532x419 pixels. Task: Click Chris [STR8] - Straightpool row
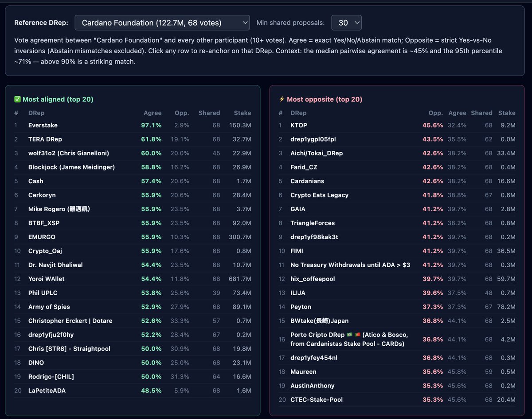(133, 349)
